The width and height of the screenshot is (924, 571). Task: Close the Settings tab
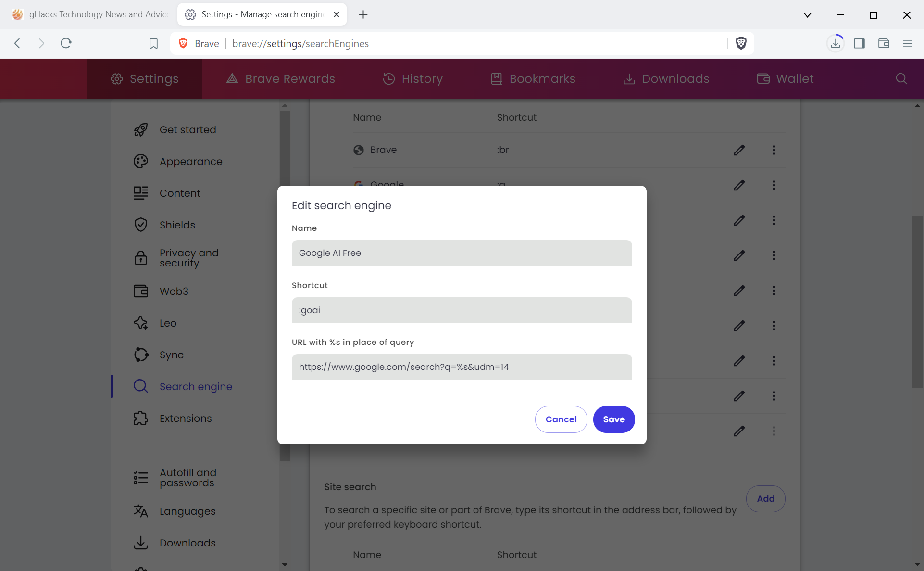click(x=337, y=14)
